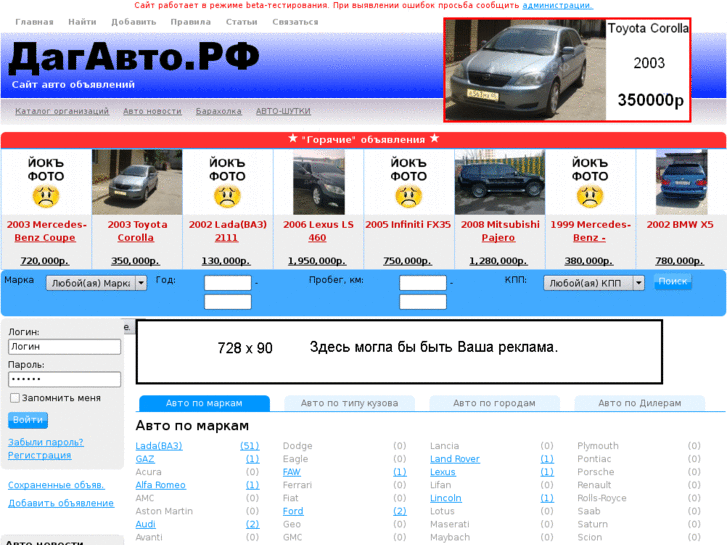Open Каталог организаций link
Image resolution: width=727 pixels, height=545 pixels.
62,111
